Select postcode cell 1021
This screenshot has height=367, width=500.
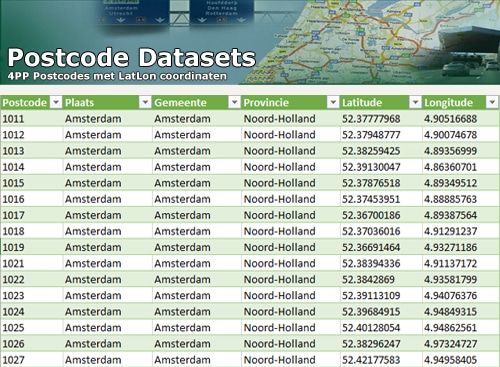pyautogui.click(x=32, y=263)
